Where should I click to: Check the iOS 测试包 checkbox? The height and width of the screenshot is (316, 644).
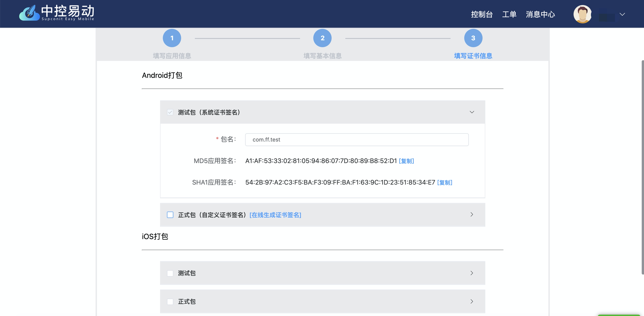[x=170, y=273]
